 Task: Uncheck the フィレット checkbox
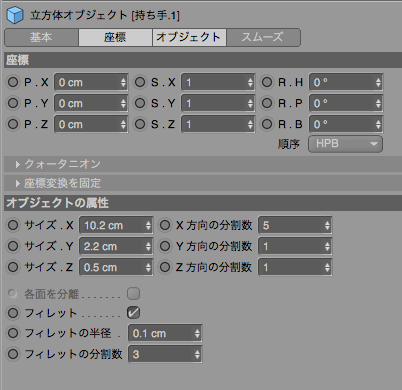133,313
